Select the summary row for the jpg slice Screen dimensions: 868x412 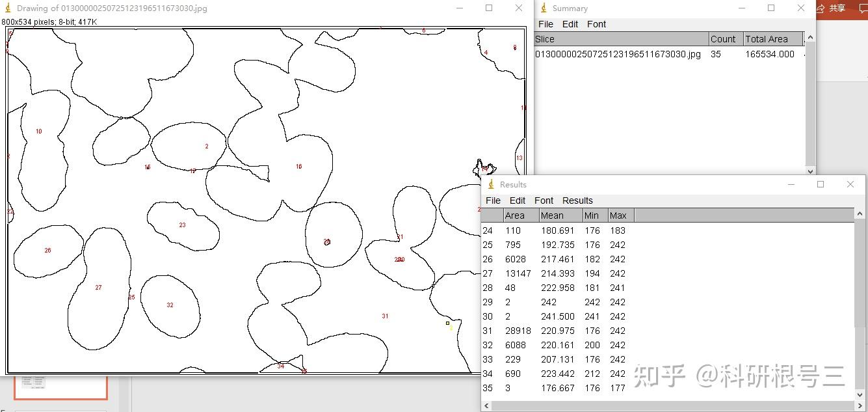[670, 55]
